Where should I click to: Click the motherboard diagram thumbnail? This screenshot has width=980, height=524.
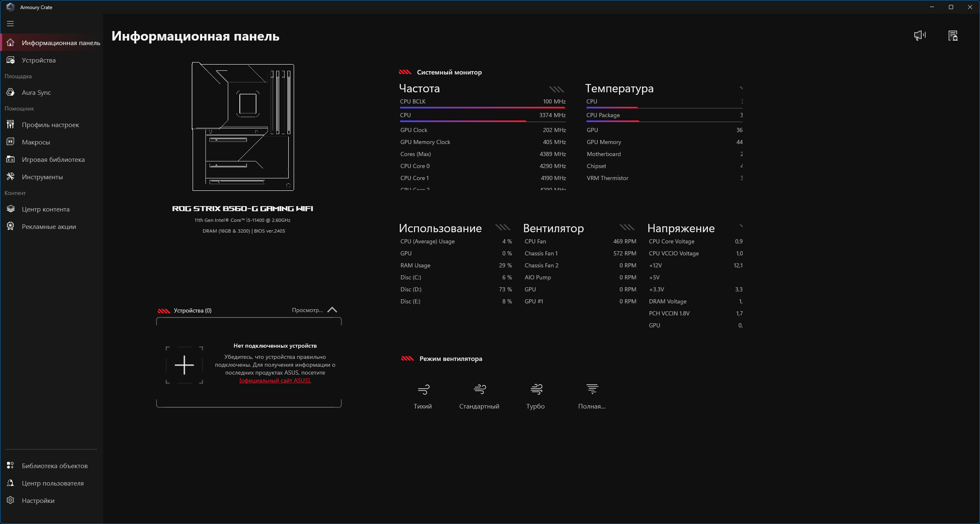243,127
